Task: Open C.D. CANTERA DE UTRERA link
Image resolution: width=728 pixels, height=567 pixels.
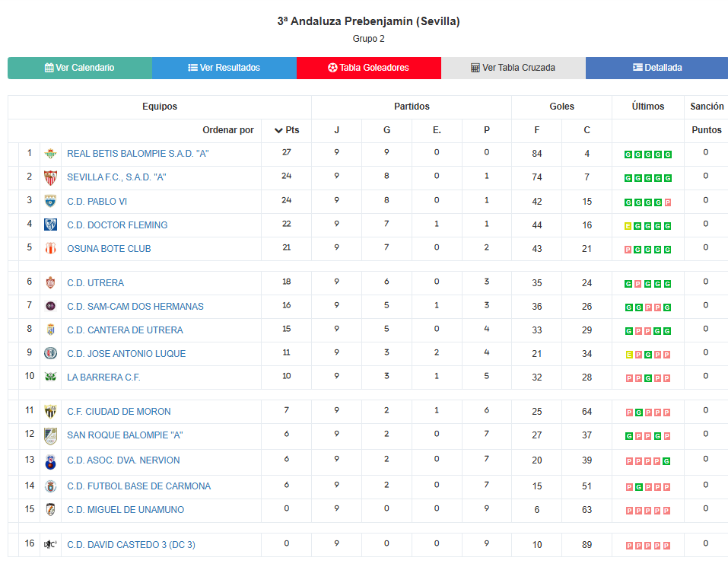Action: (x=125, y=330)
